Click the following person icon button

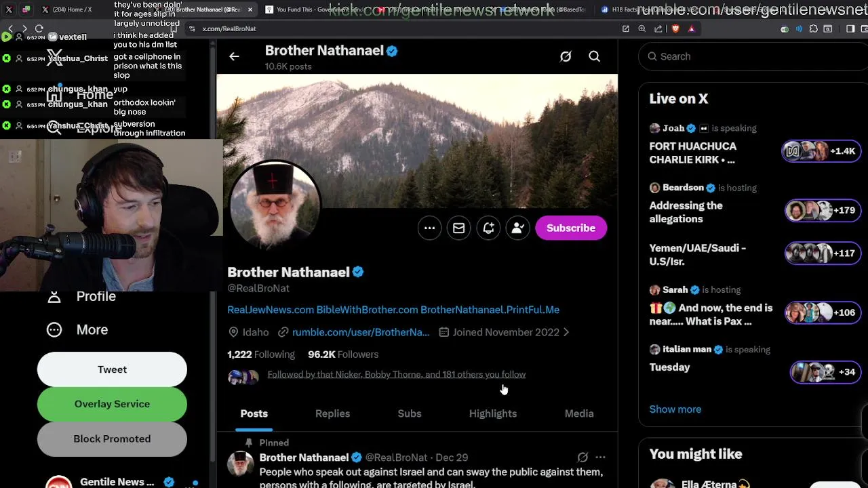[517, 228]
